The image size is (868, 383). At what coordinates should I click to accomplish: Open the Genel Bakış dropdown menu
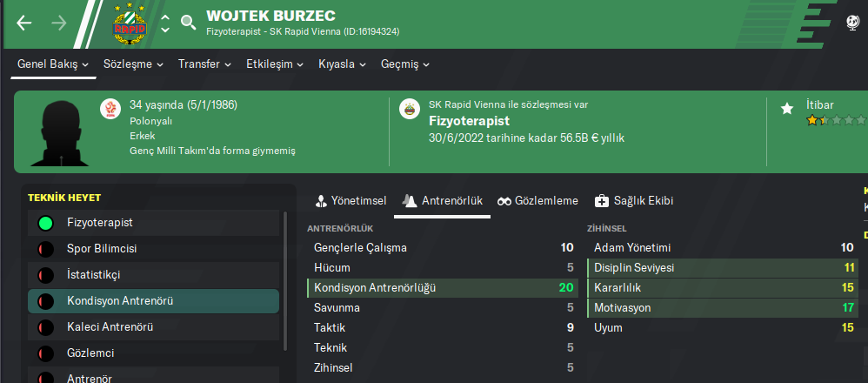click(x=53, y=64)
